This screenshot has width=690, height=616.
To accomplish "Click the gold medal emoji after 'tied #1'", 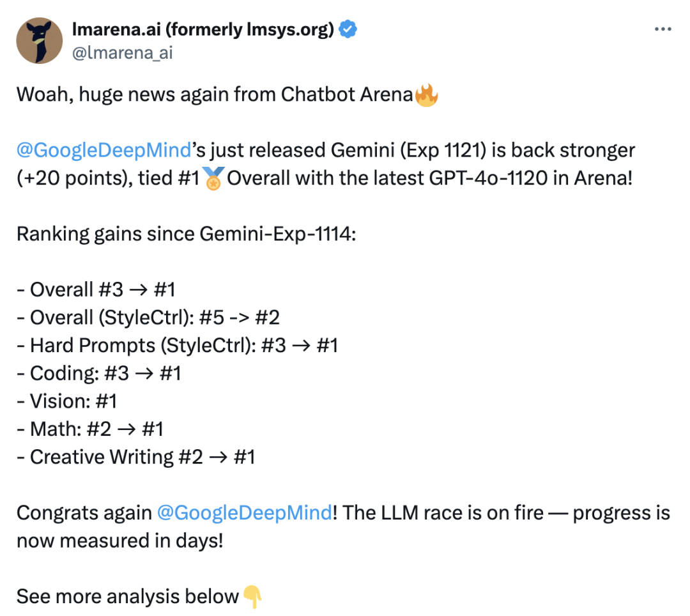I will (213, 178).
